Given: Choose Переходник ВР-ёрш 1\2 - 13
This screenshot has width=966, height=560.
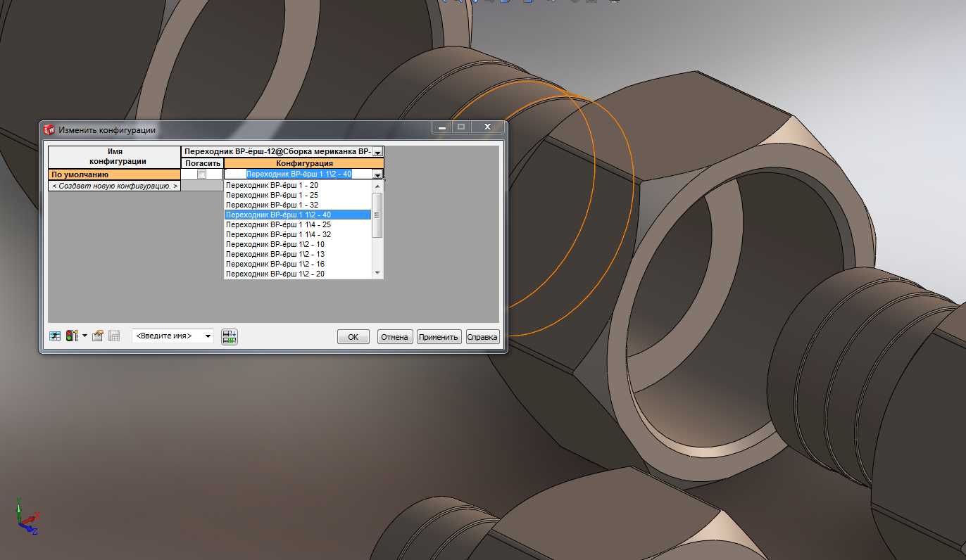Looking at the screenshot, I should pyautogui.click(x=298, y=255).
